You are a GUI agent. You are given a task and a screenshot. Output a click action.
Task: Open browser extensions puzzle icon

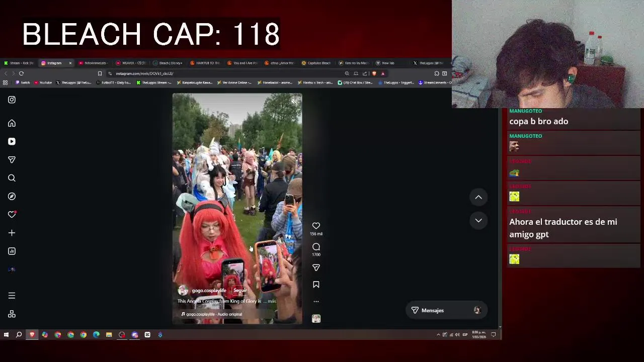coord(437,73)
